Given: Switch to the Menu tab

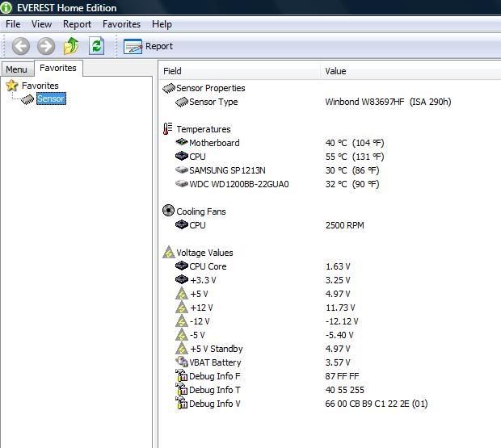Looking at the screenshot, I should (x=17, y=69).
